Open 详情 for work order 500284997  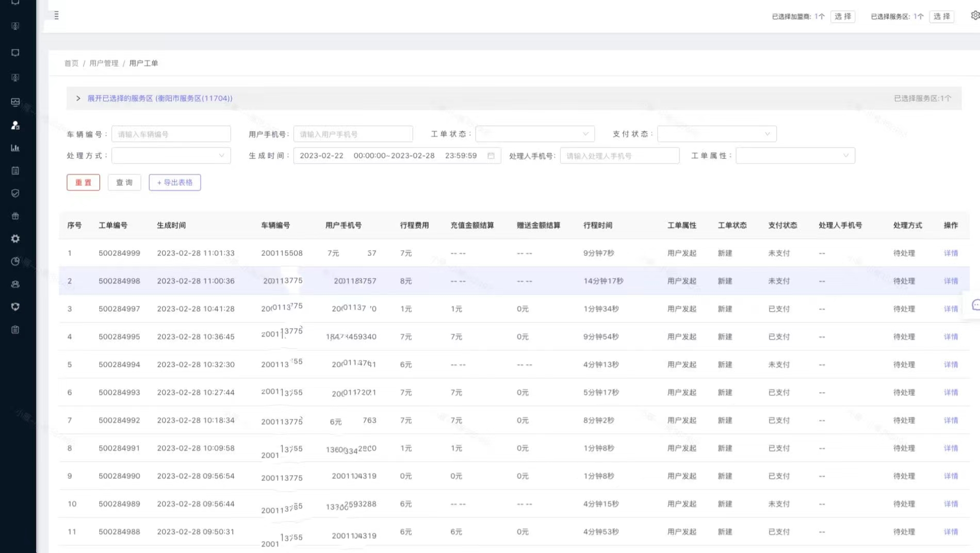point(951,309)
